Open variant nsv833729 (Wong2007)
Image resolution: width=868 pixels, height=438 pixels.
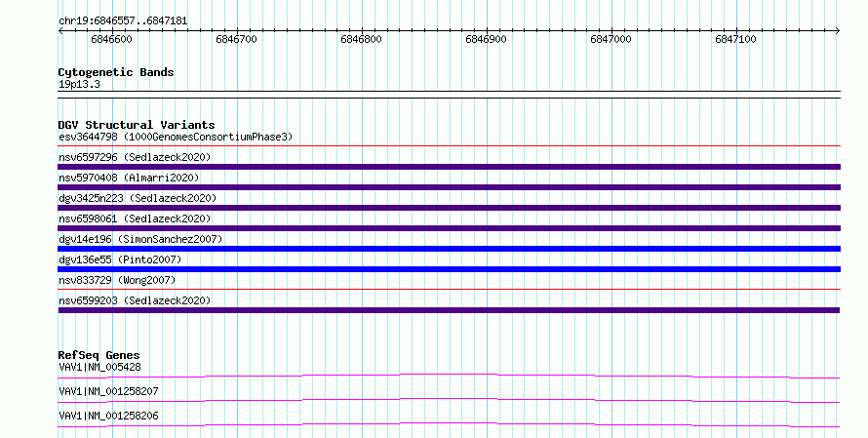(117, 280)
